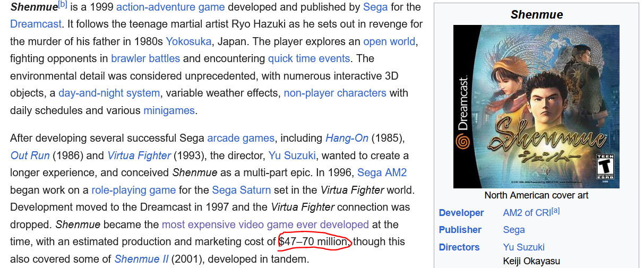Screen dimensions: 644x268
Task: Open non-player characters link
Action: point(334,93)
